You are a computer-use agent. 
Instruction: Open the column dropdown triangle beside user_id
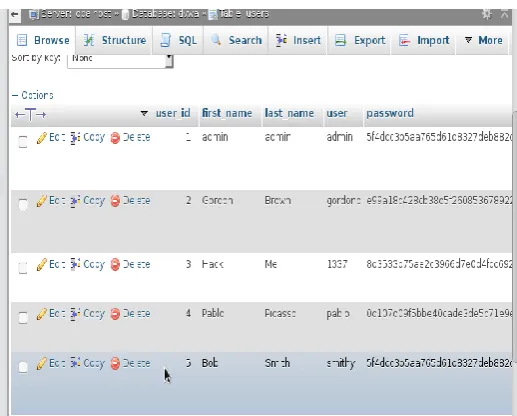click(144, 113)
